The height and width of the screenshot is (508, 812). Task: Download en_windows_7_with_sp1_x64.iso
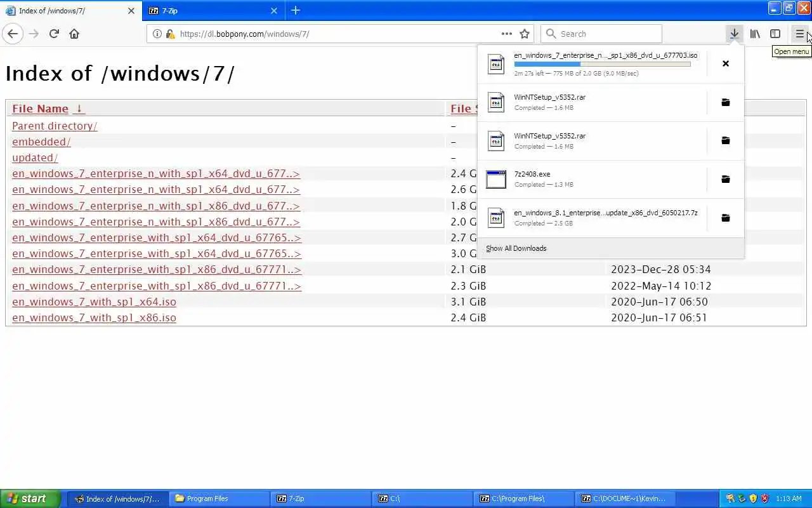pyautogui.click(x=94, y=302)
